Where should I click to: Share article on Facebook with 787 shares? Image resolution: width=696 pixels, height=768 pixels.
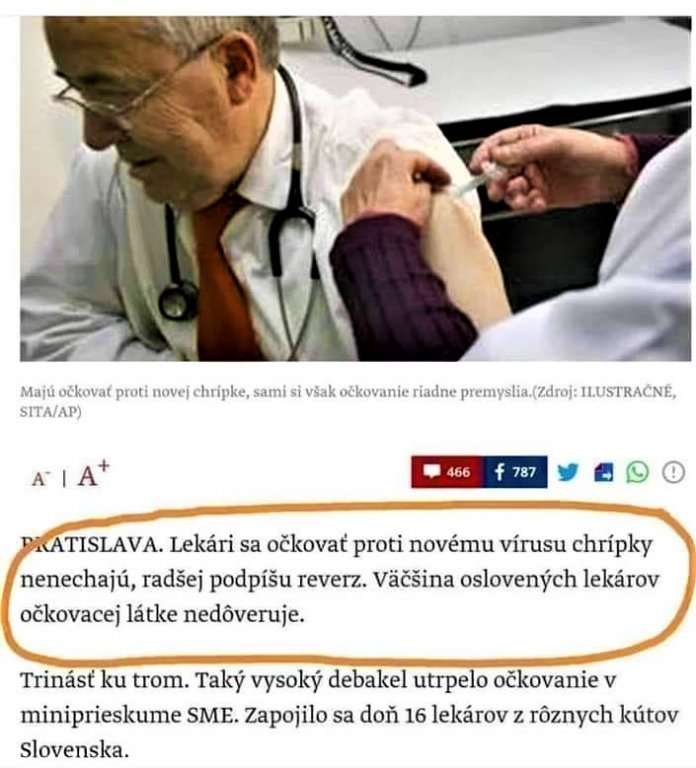click(x=516, y=472)
